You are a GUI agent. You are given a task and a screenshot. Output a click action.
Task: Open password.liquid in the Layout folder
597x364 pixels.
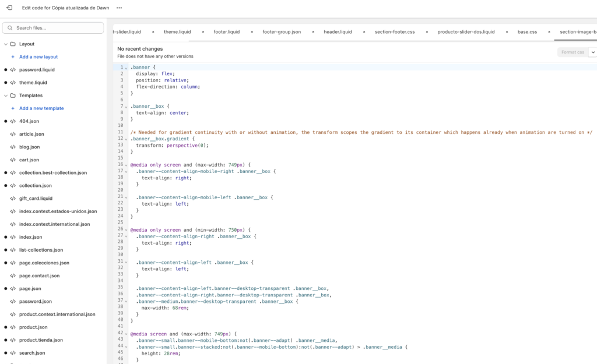pos(37,70)
